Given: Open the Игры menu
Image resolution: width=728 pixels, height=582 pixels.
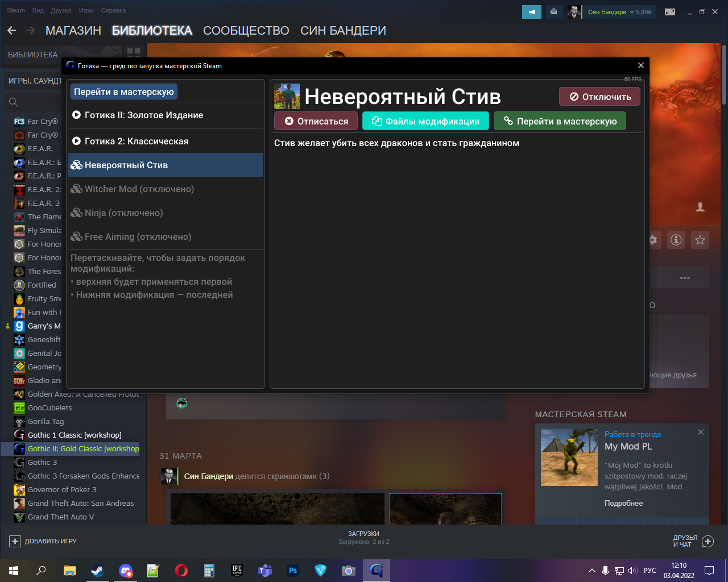Looking at the screenshot, I should point(86,10).
